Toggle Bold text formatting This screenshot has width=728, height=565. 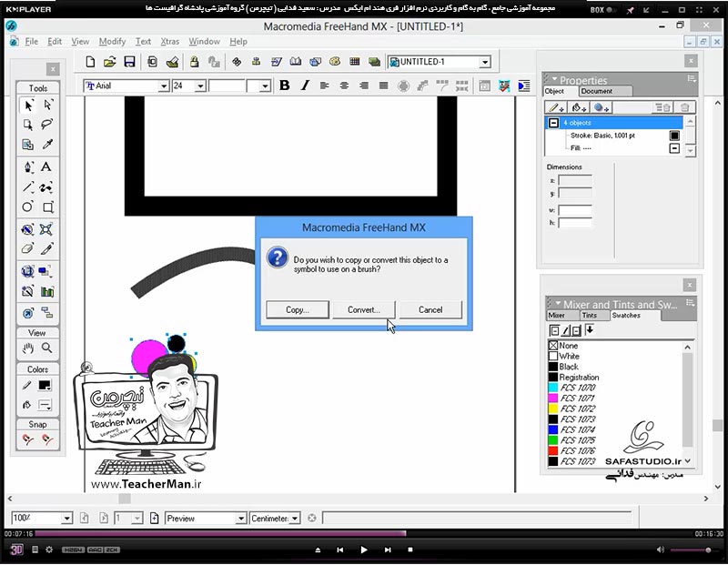click(x=285, y=86)
